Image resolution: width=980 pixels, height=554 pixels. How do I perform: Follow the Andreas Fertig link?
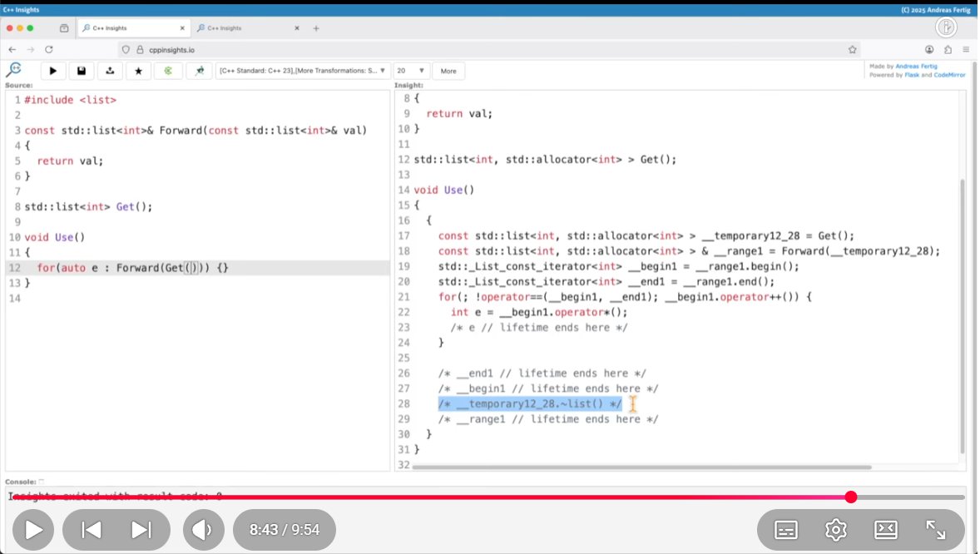915,66
